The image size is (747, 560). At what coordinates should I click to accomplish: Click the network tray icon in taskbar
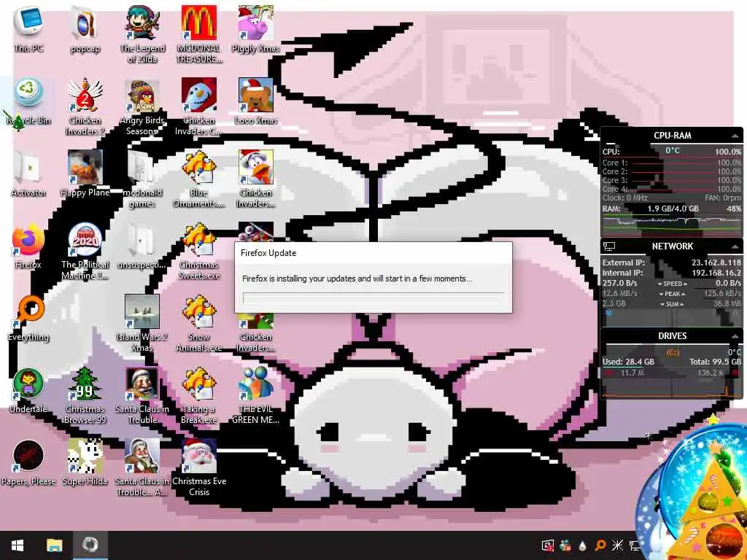[x=635, y=545]
